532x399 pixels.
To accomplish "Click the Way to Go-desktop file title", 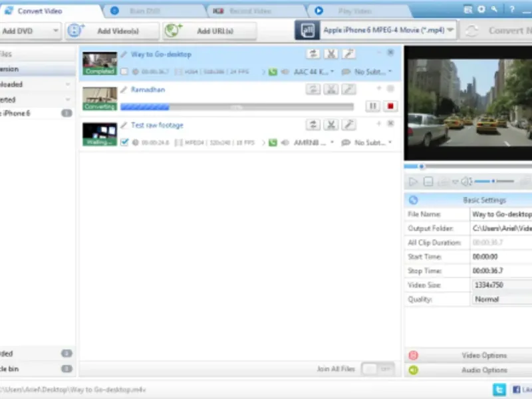I will pos(161,54).
